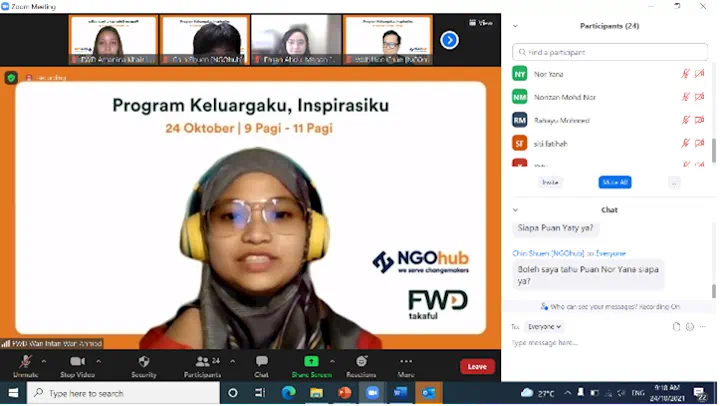Open the Reactions menu
The height and width of the screenshot is (406, 720).
pos(361,366)
